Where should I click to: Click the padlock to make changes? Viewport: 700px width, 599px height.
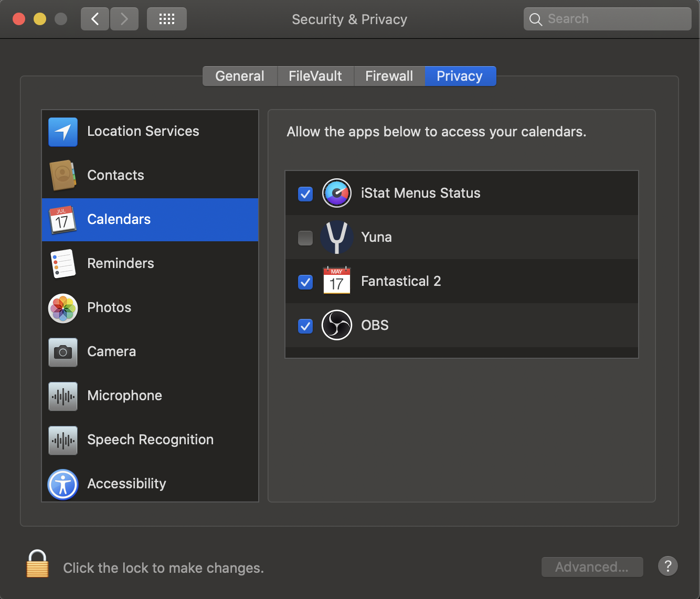38,564
